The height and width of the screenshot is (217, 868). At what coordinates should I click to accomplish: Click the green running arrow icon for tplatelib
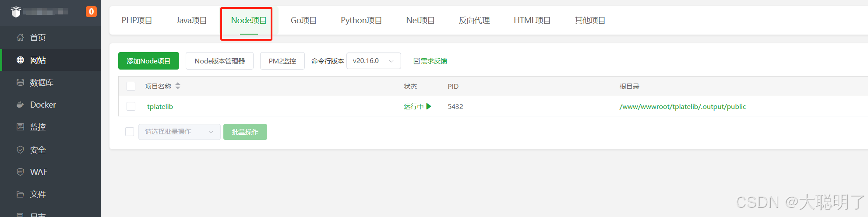(429, 106)
